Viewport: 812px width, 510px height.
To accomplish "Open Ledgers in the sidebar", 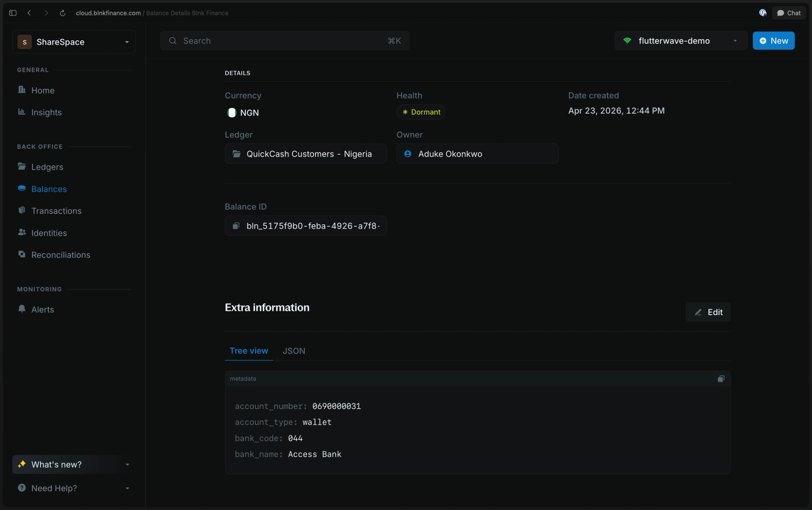I will (x=47, y=167).
